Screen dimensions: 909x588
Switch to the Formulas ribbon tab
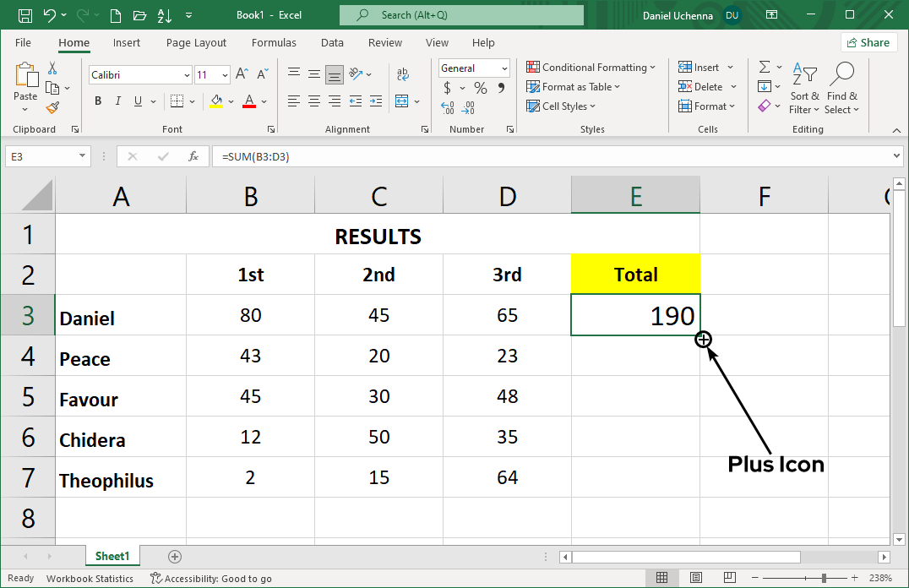274,42
